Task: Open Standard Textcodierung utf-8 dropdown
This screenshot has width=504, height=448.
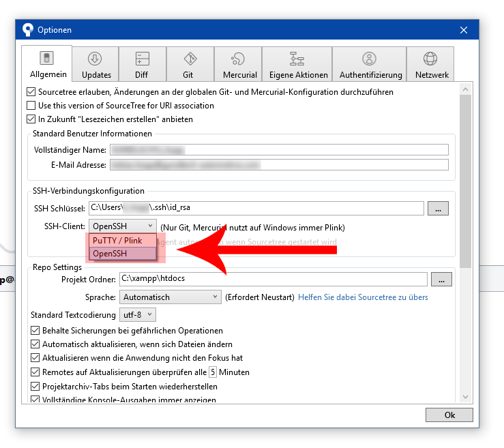Action: point(138,315)
